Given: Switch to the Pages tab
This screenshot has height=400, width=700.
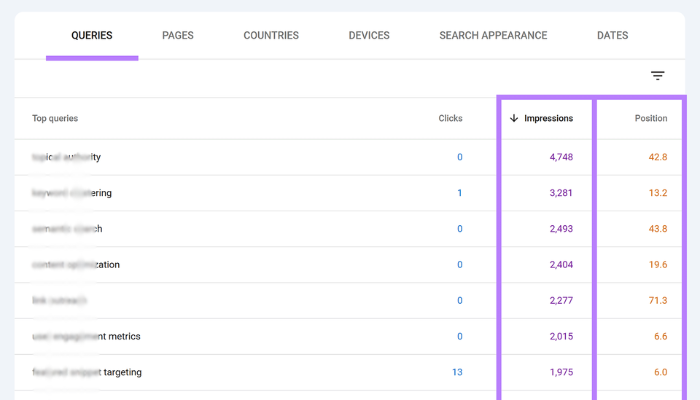Looking at the screenshot, I should pyautogui.click(x=178, y=36).
